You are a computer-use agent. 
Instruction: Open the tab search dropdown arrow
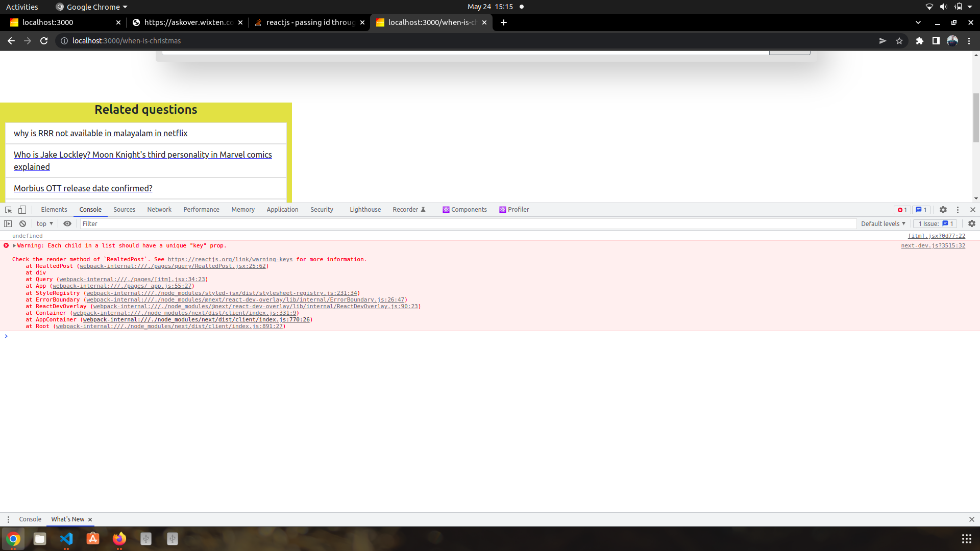918,22
